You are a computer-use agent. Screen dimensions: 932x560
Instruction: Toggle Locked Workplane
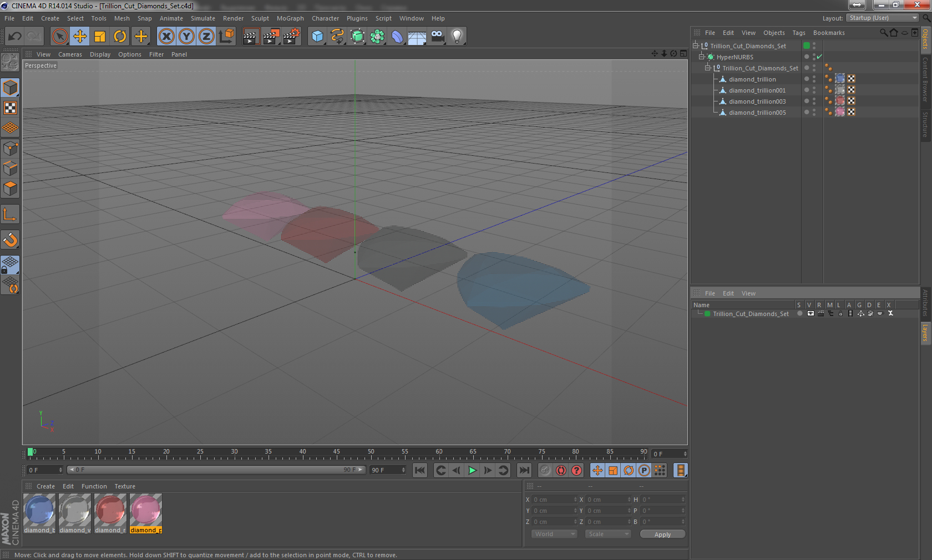pos(10,265)
